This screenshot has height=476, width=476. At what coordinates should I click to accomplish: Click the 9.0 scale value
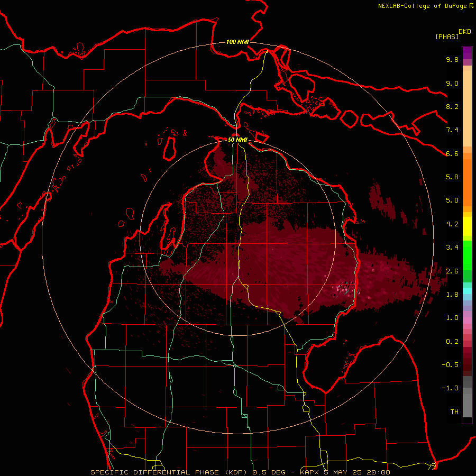[x=452, y=83]
